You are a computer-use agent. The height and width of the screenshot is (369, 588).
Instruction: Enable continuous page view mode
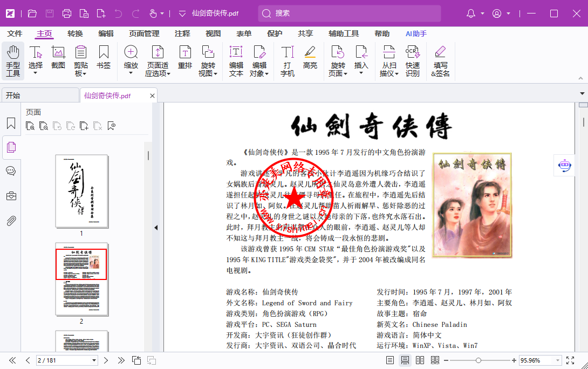point(405,360)
